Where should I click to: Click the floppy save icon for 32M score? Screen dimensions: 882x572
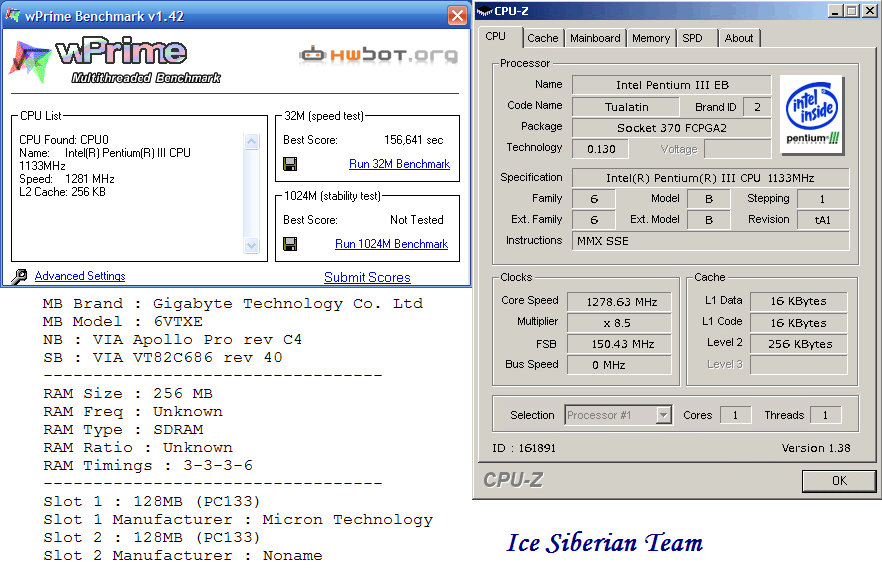[x=290, y=164]
